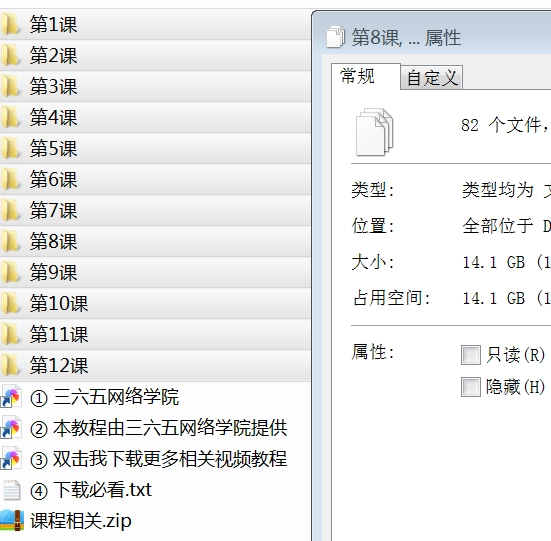Enable the 只读(R) checkbox
The image size is (551, 541).
pyautogui.click(x=471, y=355)
